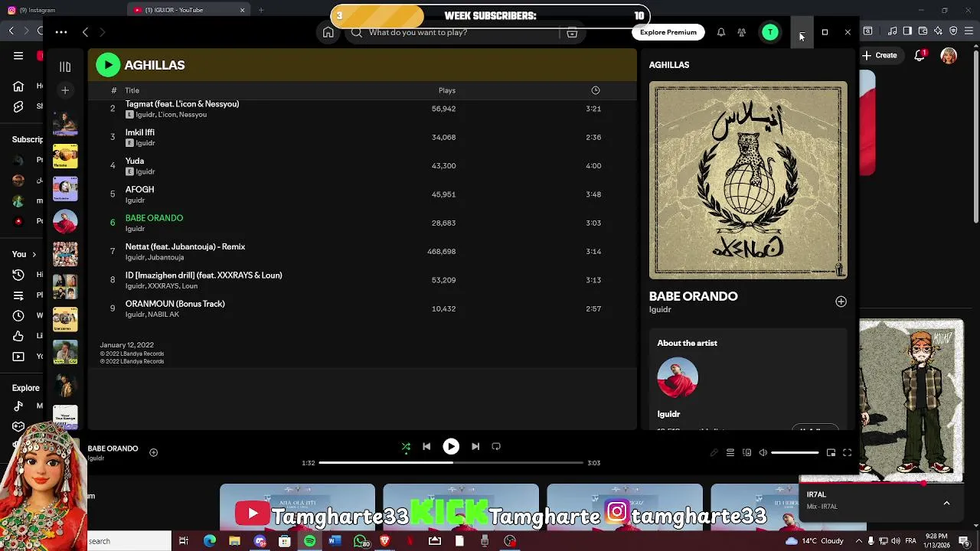980x551 pixels.
Task: Play the AGHILLAS album with green button
Action: pos(108,65)
